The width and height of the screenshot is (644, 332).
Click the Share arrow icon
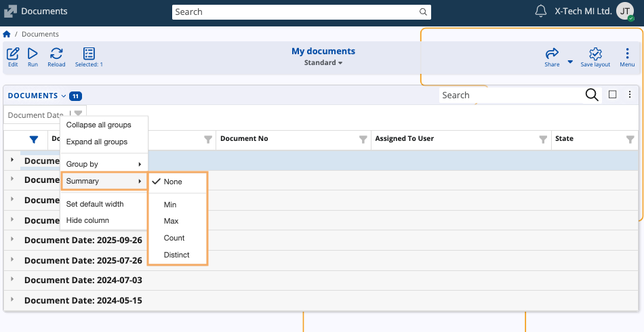[552, 54]
